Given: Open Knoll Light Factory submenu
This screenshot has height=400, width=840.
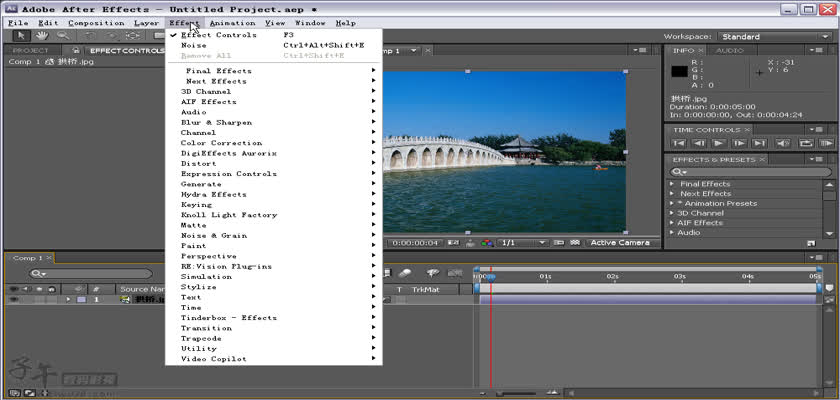Looking at the screenshot, I should (x=273, y=215).
